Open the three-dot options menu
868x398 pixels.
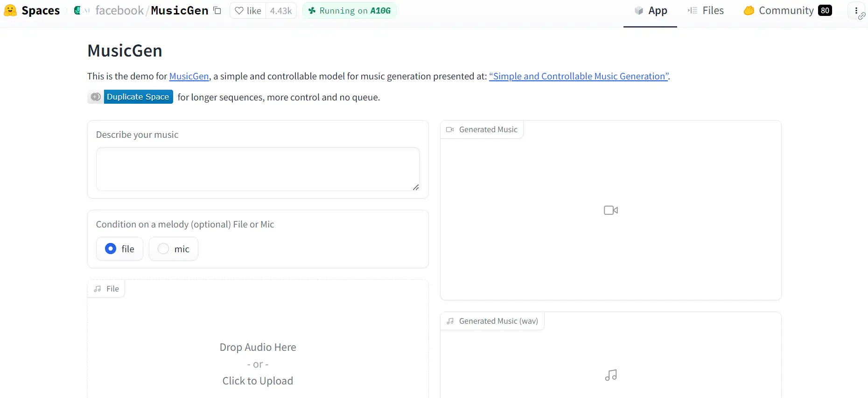click(x=856, y=10)
